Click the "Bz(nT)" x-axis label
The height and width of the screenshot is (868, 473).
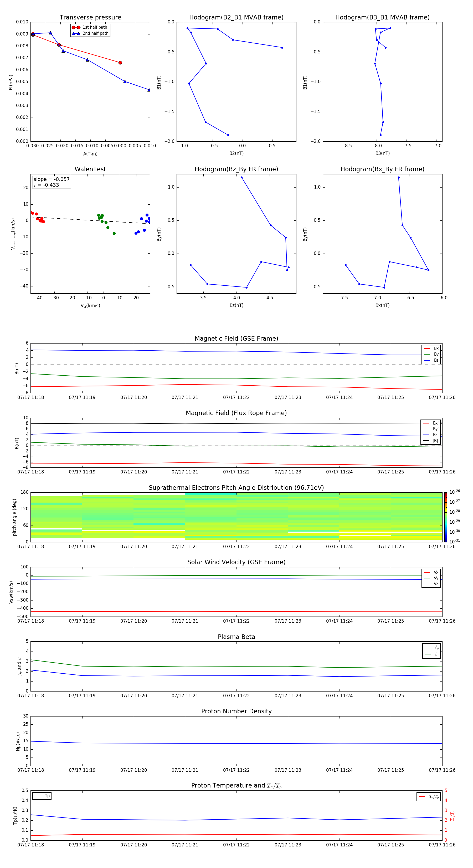point(236,305)
